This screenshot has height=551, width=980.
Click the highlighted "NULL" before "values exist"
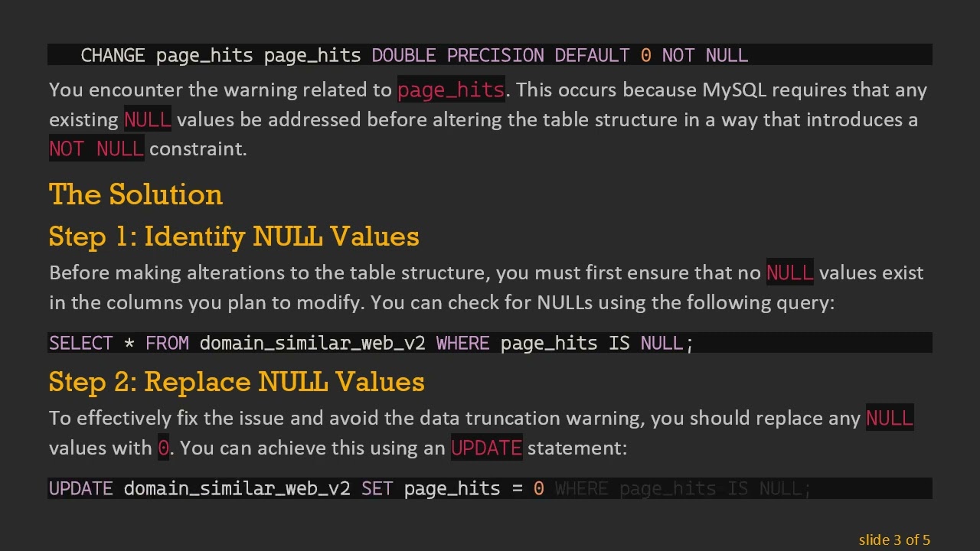[x=789, y=273]
